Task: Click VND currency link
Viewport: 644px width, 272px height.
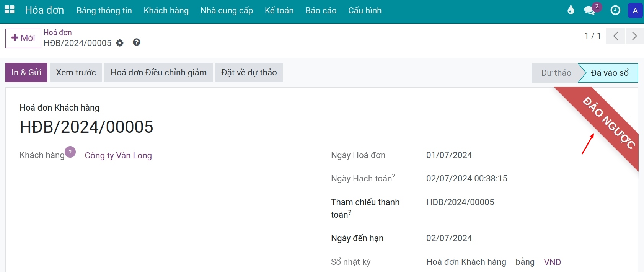Action: tap(552, 262)
